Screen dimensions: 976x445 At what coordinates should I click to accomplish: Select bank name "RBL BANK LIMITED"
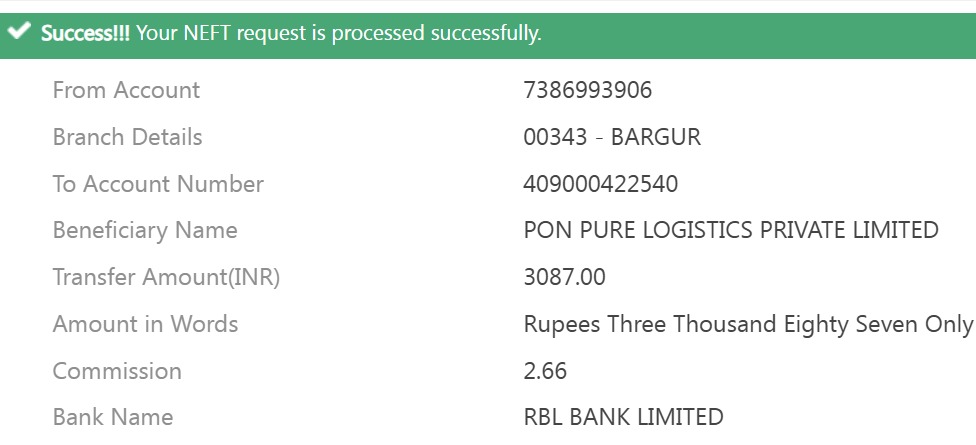click(x=623, y=417)
